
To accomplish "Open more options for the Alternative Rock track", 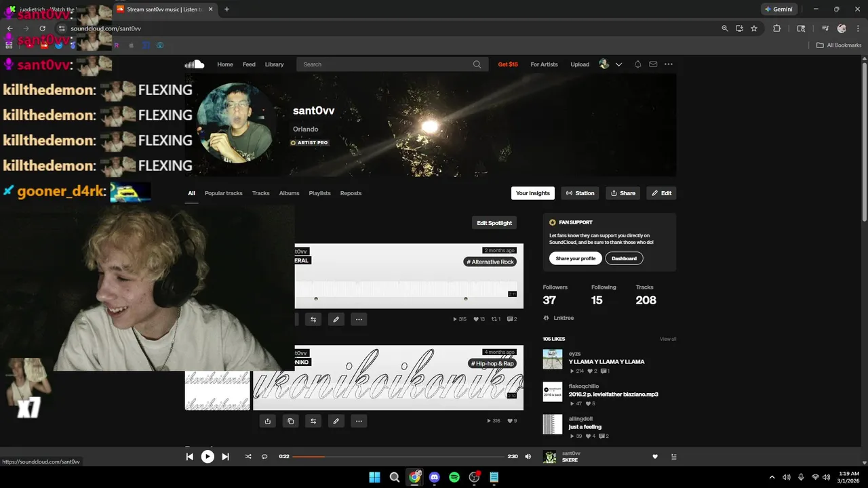I will (x=359, y=319).
